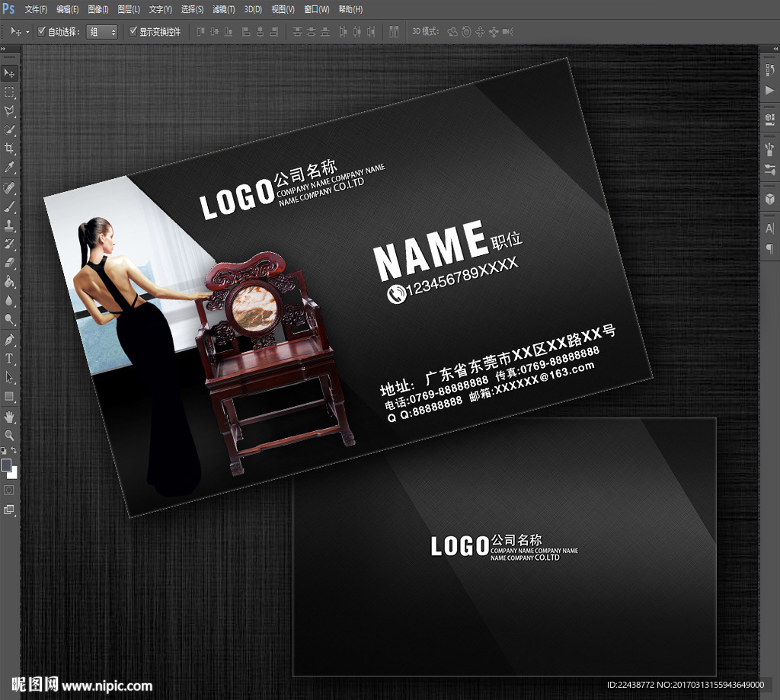Select the Paint Bucket tool
The height and width of the screenshot is (700, 780).
[x=9, y=282]
